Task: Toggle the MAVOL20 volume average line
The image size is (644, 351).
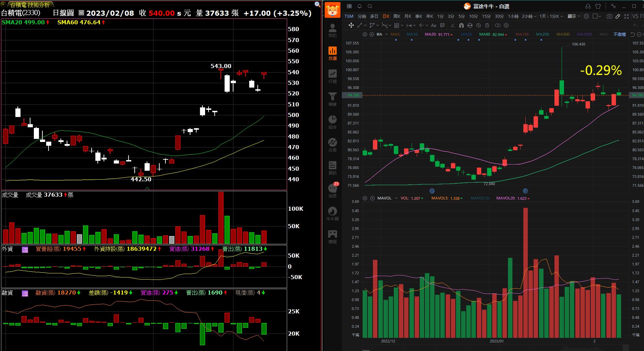Action: 513,198
